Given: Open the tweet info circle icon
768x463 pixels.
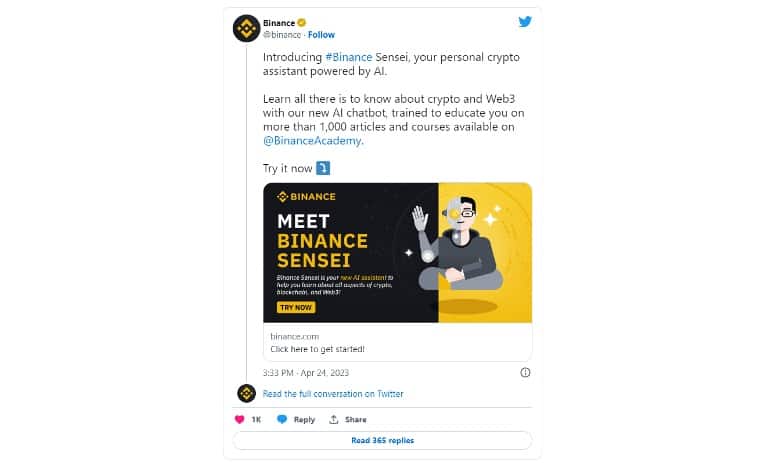Looking at the screenshot, I should tap(525, 372).
